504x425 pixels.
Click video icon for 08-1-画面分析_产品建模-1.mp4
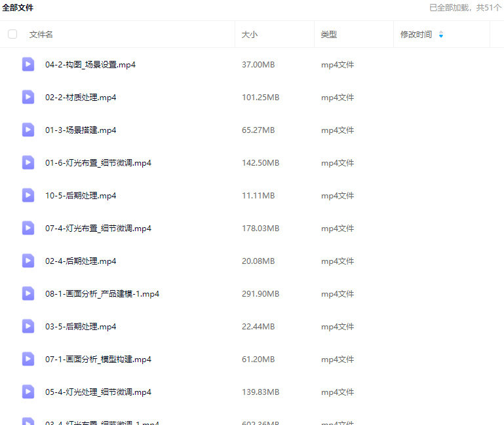click(28, 293)
